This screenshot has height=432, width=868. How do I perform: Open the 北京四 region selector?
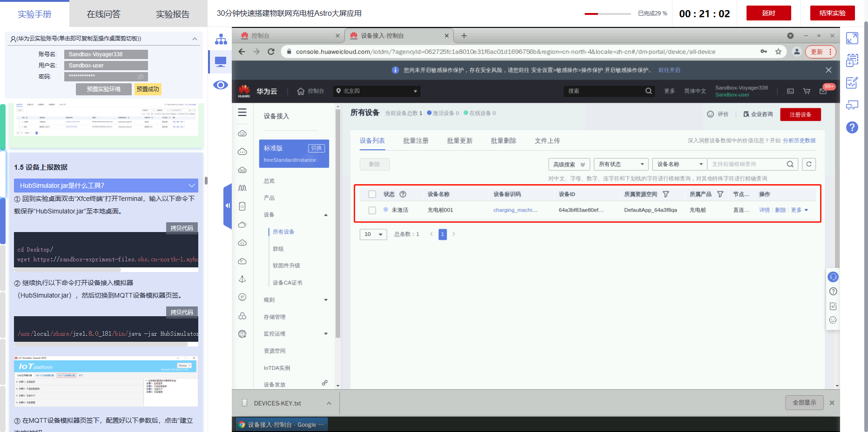[377, 91]
